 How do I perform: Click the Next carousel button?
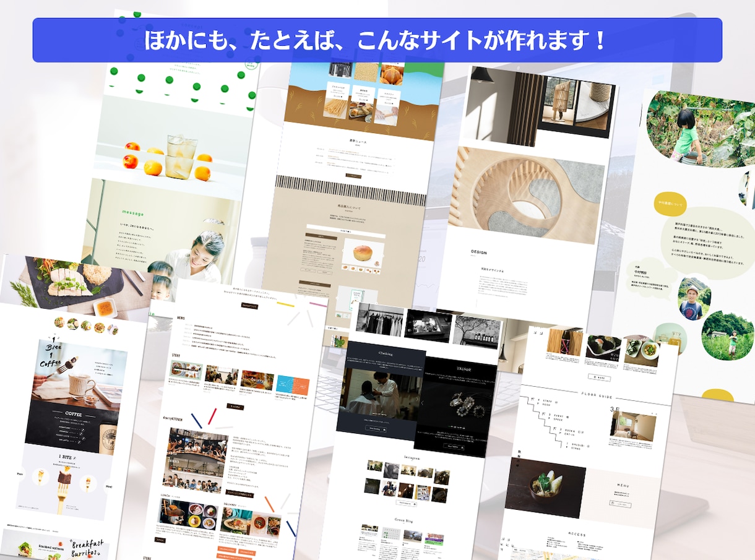110,488
